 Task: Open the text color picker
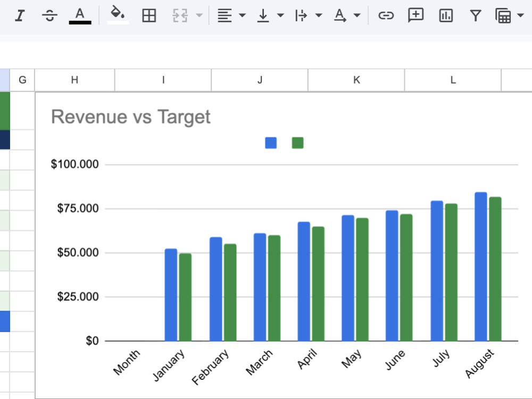click(80, 15)
